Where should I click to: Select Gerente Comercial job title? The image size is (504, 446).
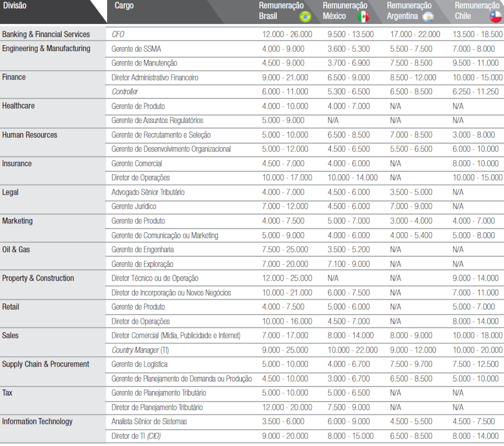(x=137, y=164)
